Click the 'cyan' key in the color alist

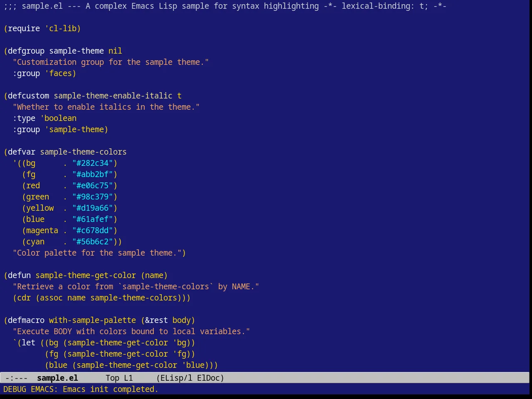pyautogui.click(x=35, y=241)
